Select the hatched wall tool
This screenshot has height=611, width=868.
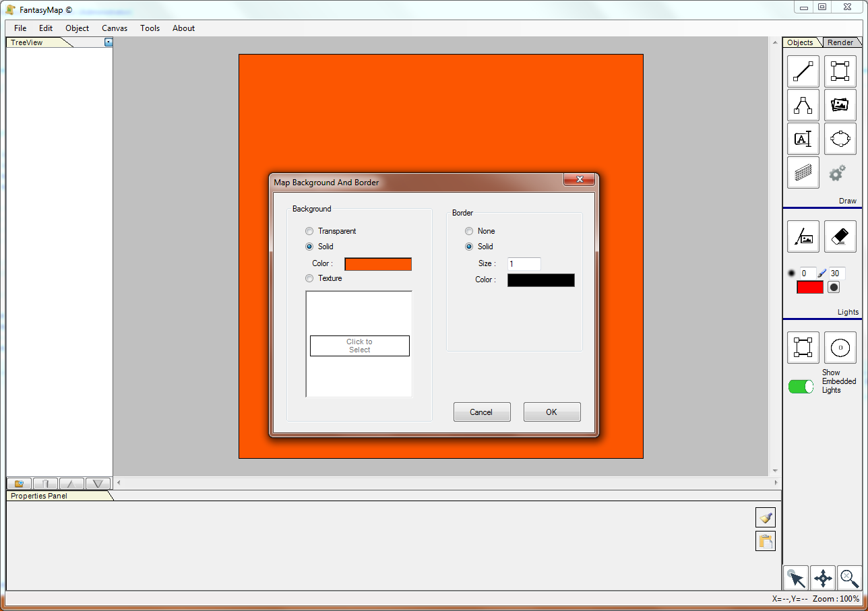pos(803,172)
